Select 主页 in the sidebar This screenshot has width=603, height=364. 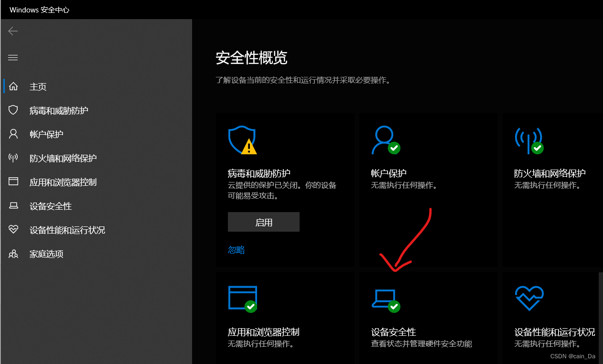pos(97,86)
